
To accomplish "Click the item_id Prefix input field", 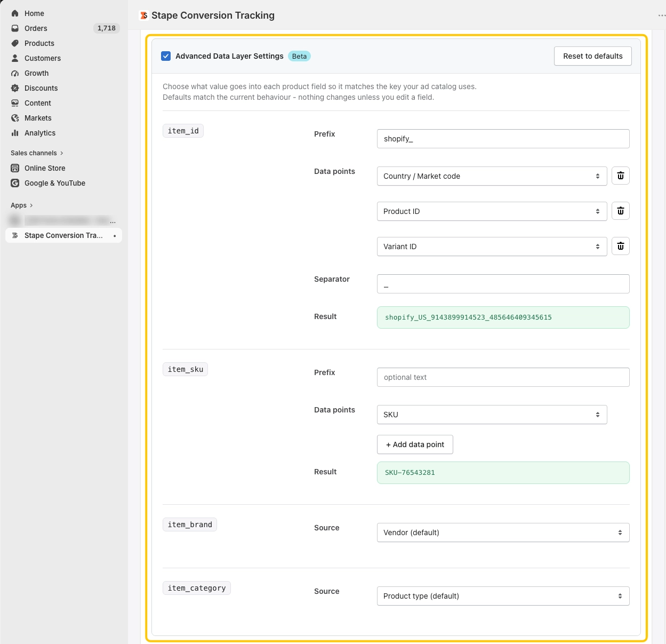I will pos(503,139).
